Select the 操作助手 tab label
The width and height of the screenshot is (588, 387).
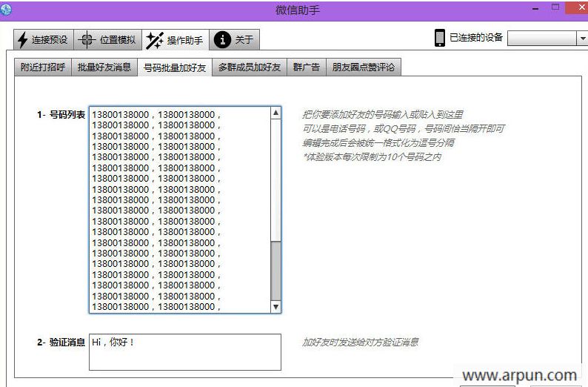(x=185, y=40)
